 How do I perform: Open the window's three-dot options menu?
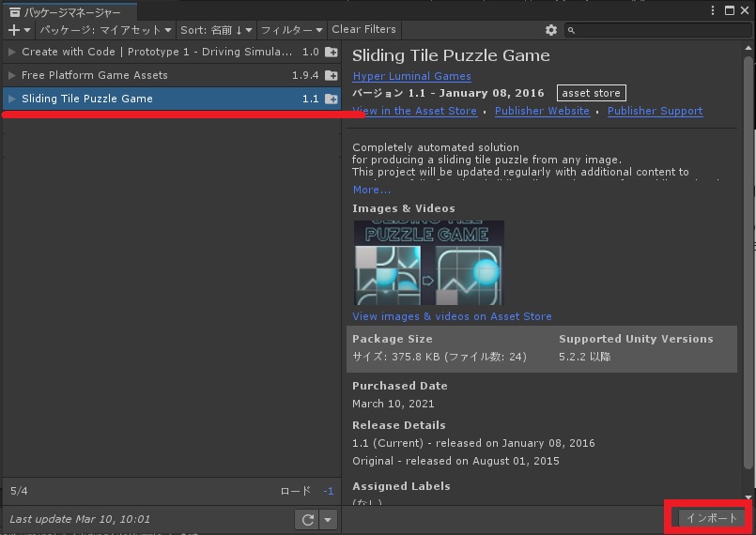713,10
